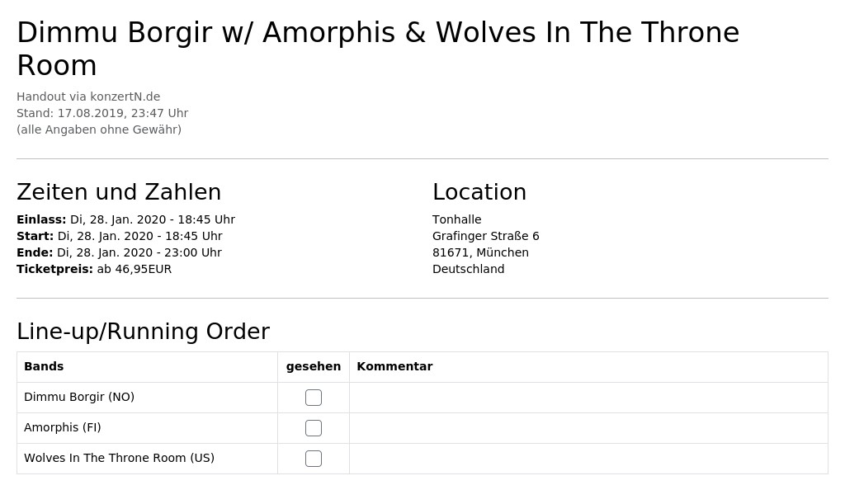
Task: Click the 'Amorphis (FI)' band entry
Action: point(63,427)
